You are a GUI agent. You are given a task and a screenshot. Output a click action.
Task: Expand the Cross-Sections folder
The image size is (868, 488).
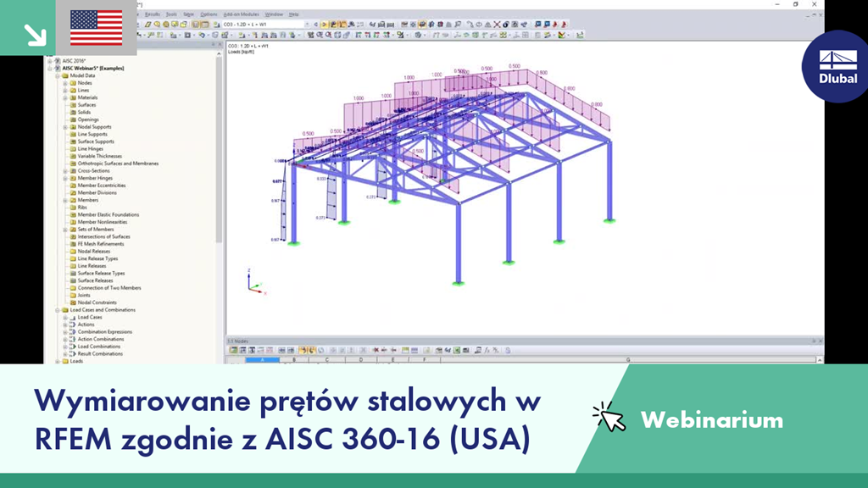click(65, 171)
